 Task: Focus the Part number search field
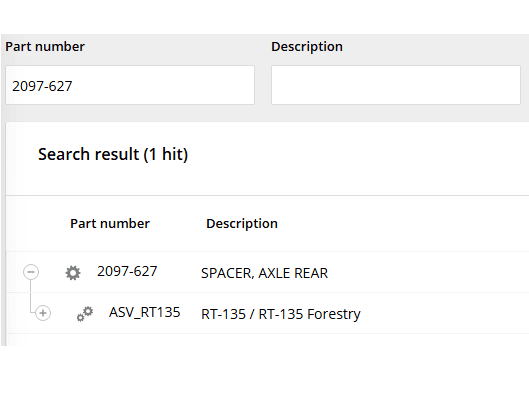(x=130, y=85)
